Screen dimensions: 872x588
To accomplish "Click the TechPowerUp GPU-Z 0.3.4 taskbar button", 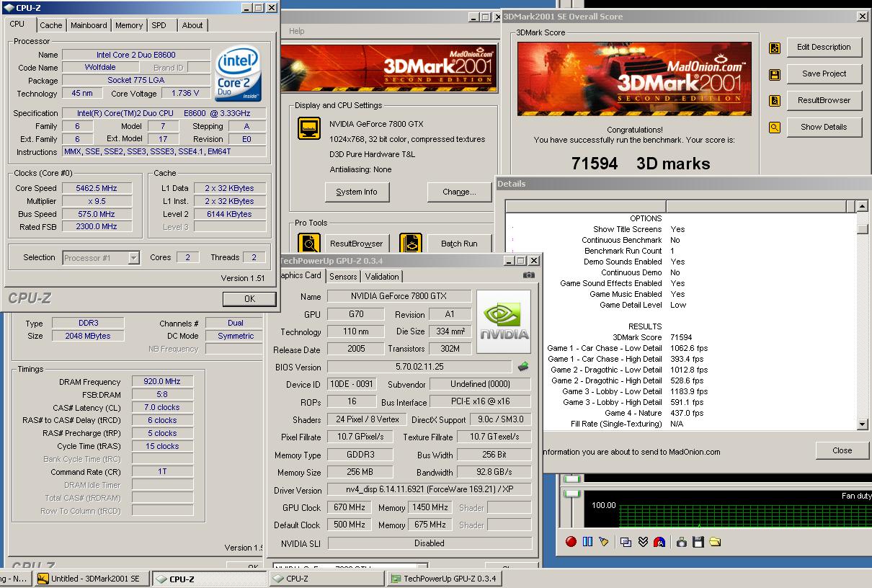I will pos(444,579).
